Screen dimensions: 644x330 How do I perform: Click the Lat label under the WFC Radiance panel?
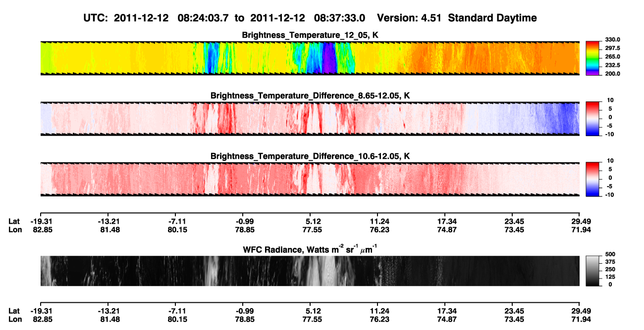(14, 311)
